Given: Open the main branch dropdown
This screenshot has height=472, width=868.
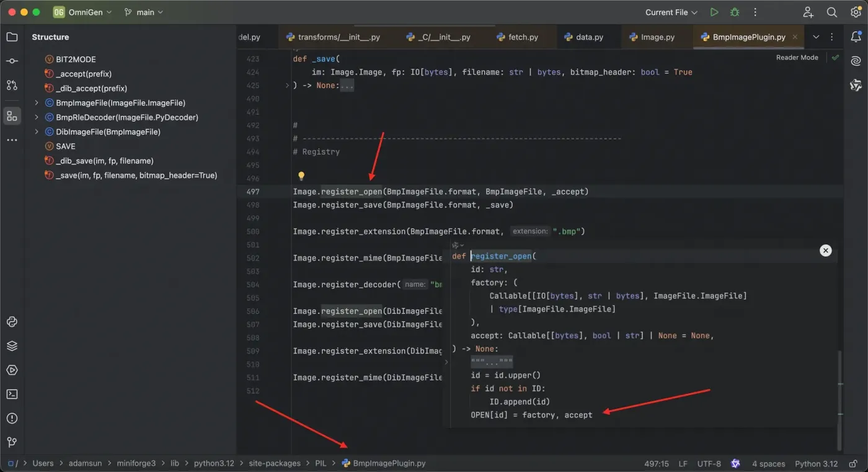Looking at the screenshot, I should click(144, 12).
